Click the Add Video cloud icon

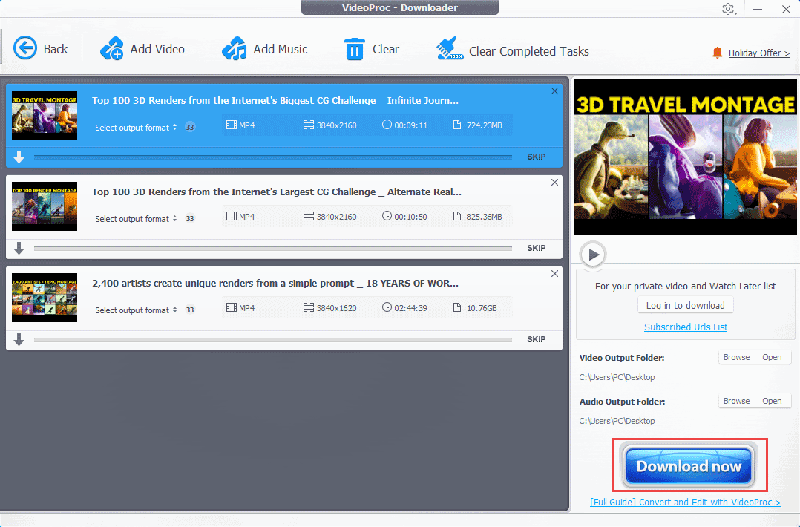(112, 48)
